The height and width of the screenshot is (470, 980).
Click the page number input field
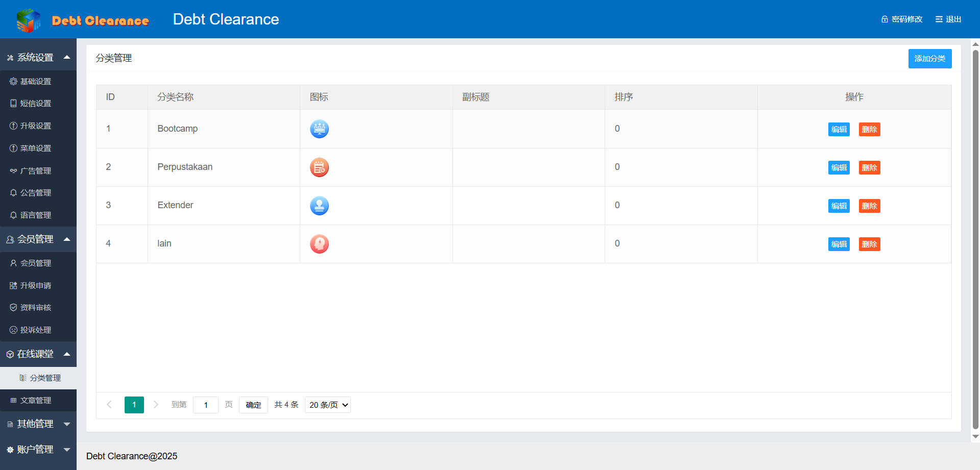pyautogui.click(x=206, y=405)
